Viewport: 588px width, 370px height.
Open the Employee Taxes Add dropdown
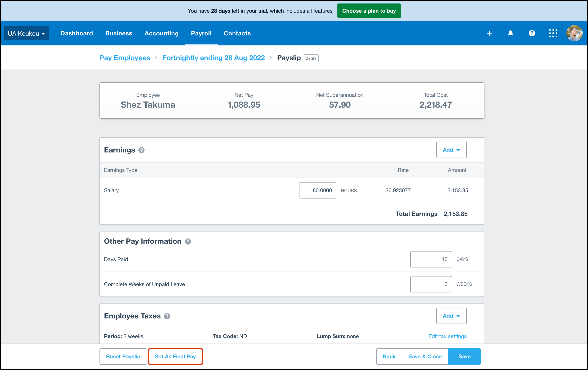[x=451, y=316]
